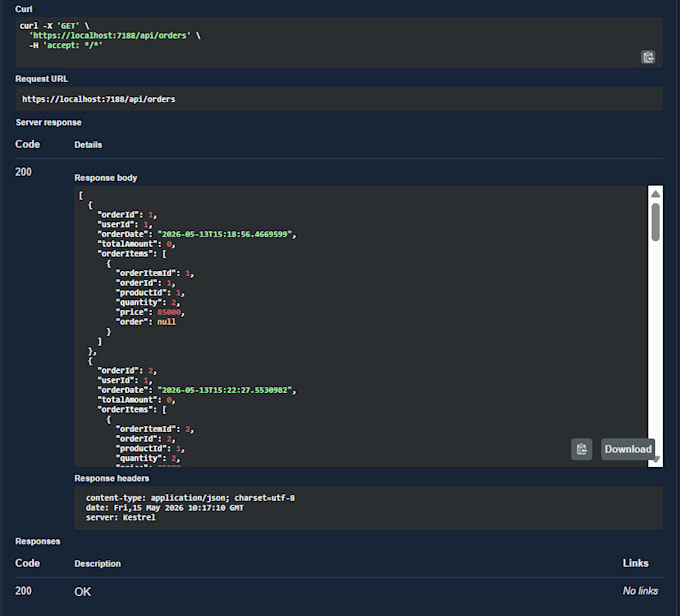Click the date: Fri,15 May 2026 header line
Viewport: 680px width, 616px height.
point(165,508)
